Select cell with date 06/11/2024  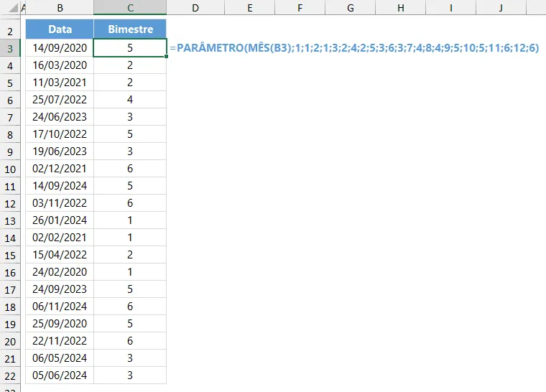pyautogui.click(x=60, y=307)
